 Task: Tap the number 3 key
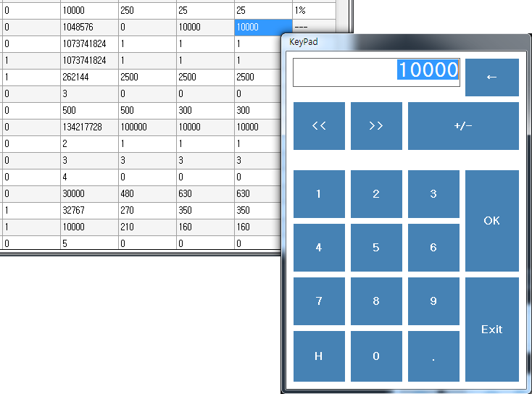[x=433, y=194]
